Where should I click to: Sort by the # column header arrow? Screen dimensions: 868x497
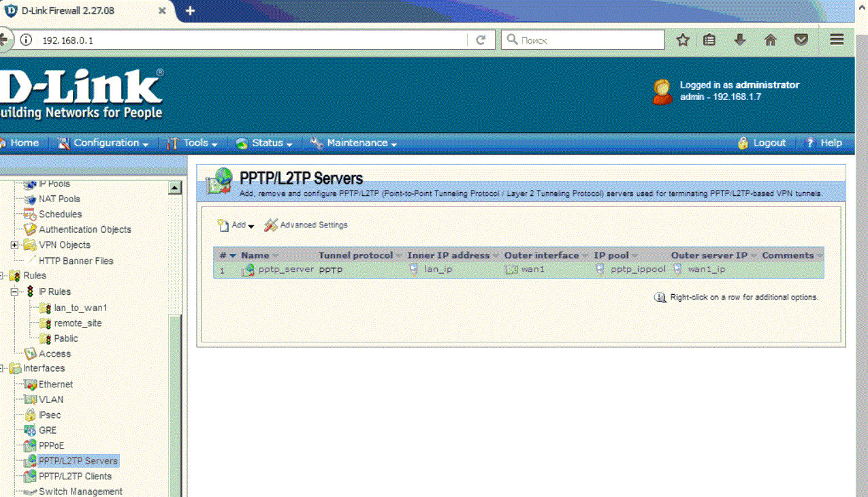(233, 256)
